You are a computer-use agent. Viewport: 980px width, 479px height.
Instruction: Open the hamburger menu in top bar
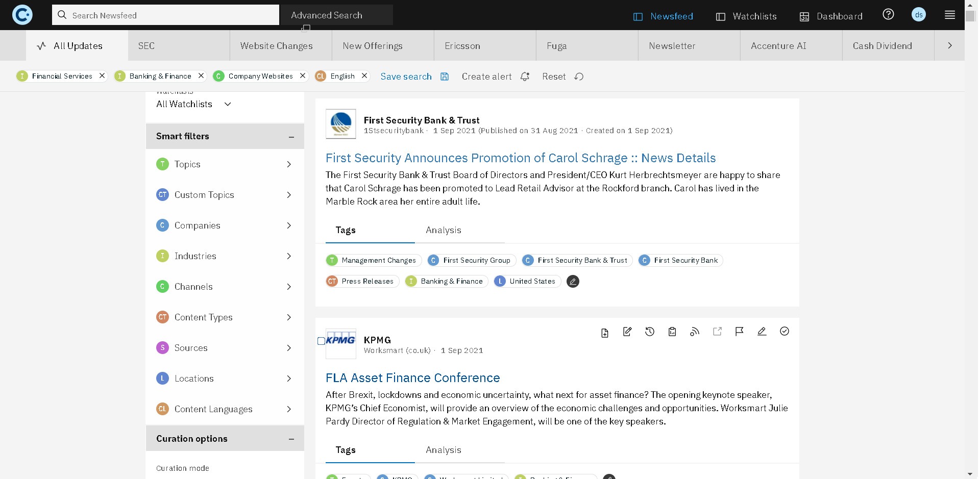tap(950, 15)
